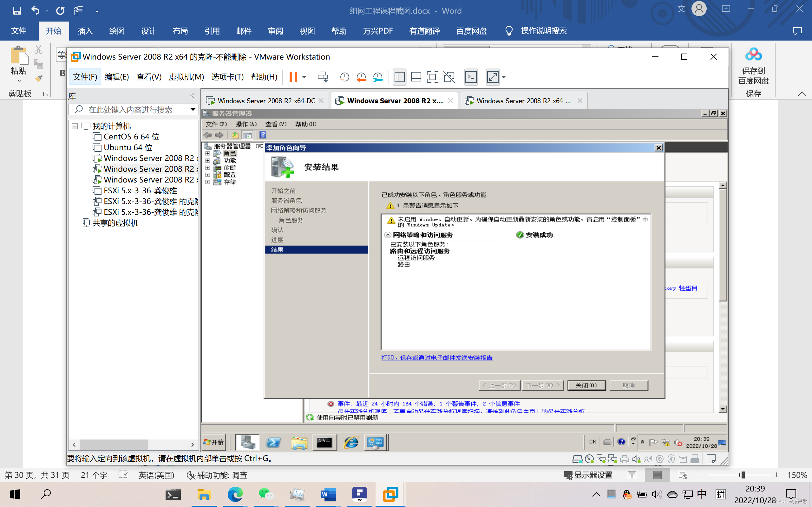Click the Word zoom slider handle
812x507 pixels.
(743, 475)
